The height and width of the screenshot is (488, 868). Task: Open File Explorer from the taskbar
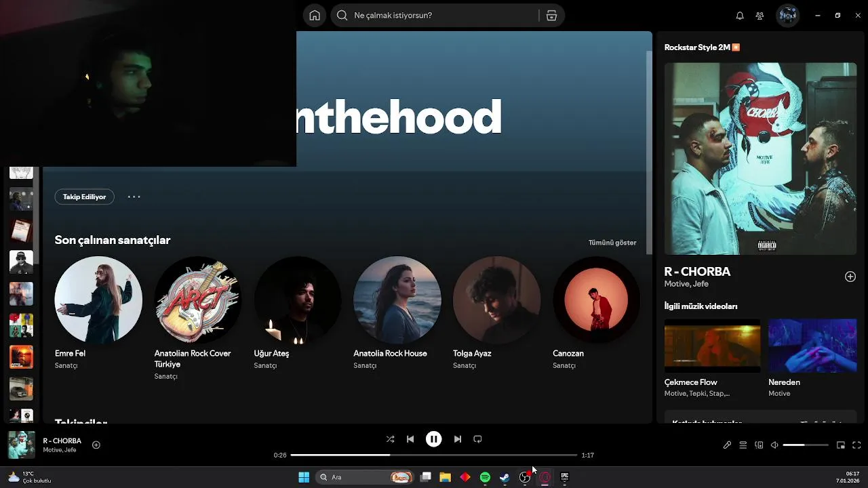pyautogui.click(x=445, y=477)
